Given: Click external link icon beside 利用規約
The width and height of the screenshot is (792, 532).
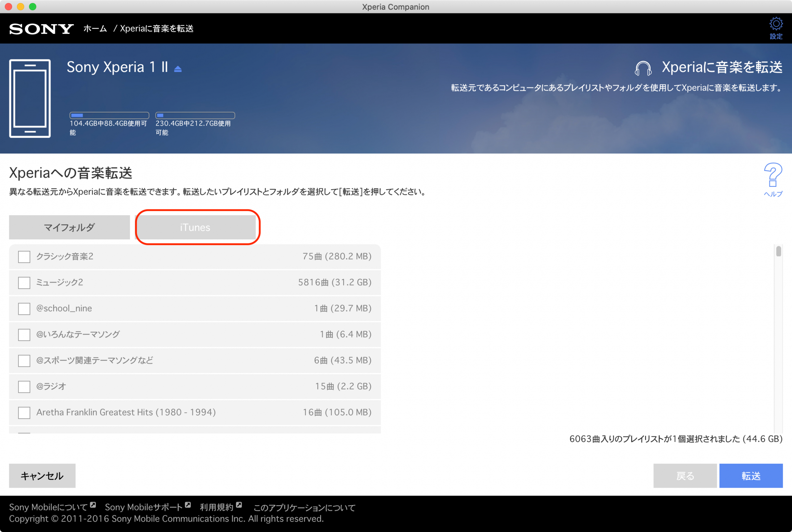Looking at the screenshot, I should pos(239,505).
